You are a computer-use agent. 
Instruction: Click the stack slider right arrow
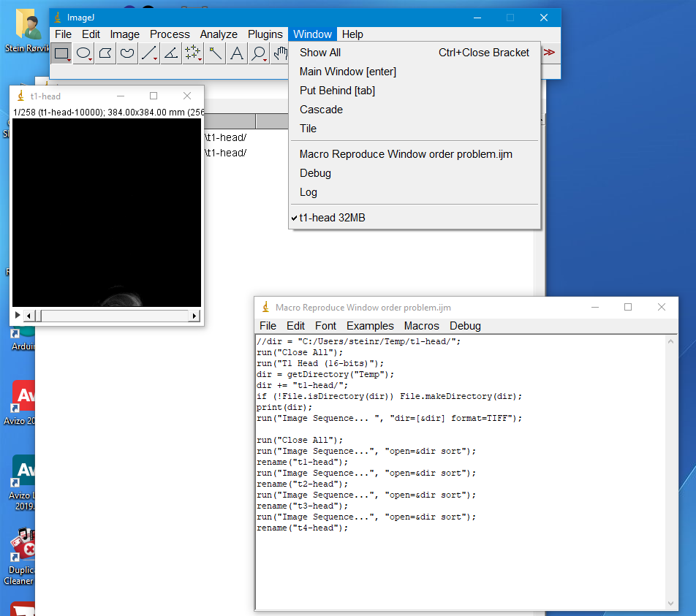pyautogui.click(x=194, y=316)
